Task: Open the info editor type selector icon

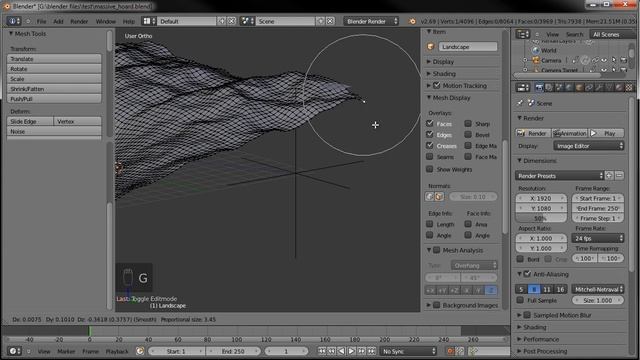Action: coord(13,21)
